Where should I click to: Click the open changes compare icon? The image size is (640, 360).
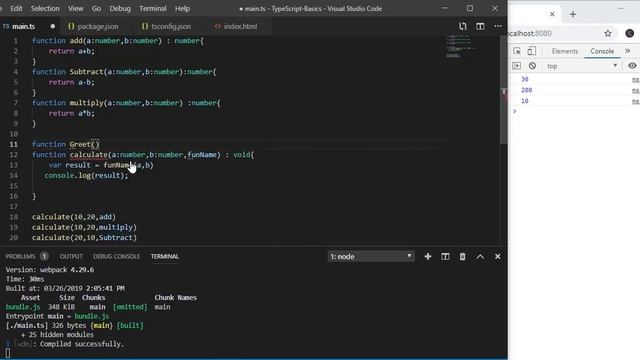coord(462,26)
